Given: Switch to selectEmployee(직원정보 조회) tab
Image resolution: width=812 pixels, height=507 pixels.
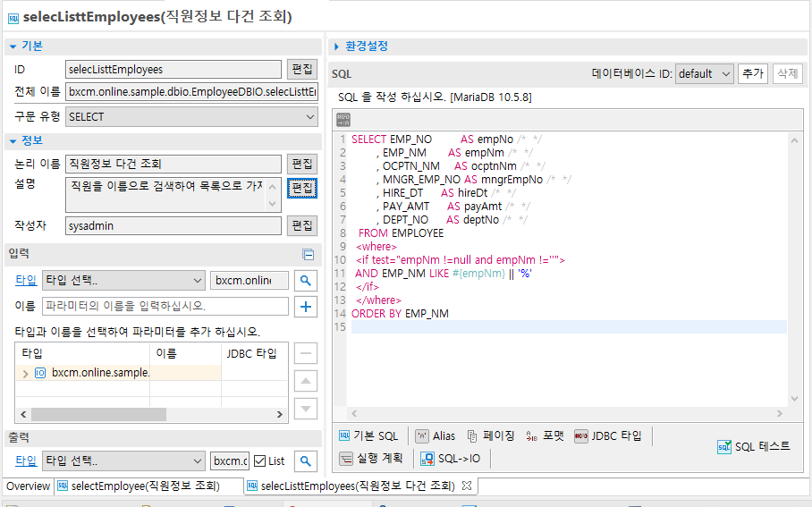Looking at the screenshot, I should tap(146, 486).
